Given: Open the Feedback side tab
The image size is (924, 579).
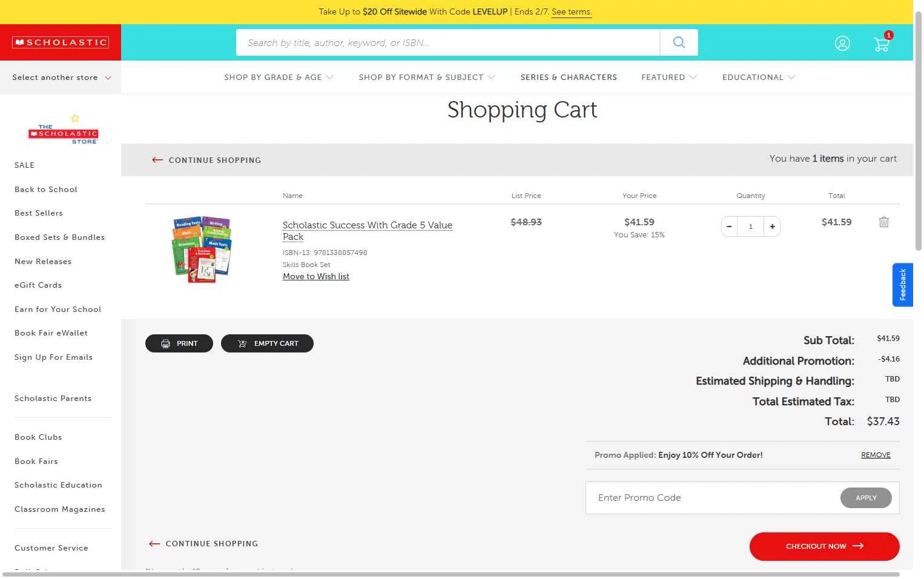Looking at the screenshot, I should [x=902, y=285].
